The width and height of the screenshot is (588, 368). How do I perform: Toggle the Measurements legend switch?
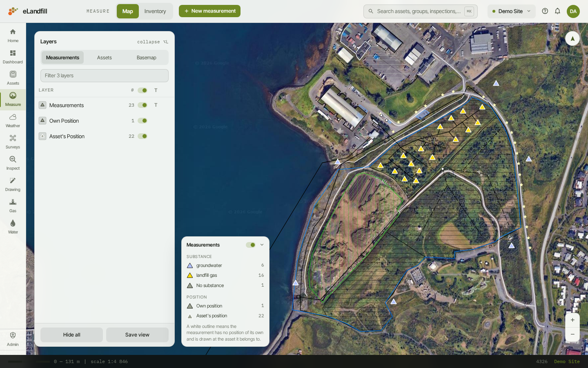[x=251, y=245]
